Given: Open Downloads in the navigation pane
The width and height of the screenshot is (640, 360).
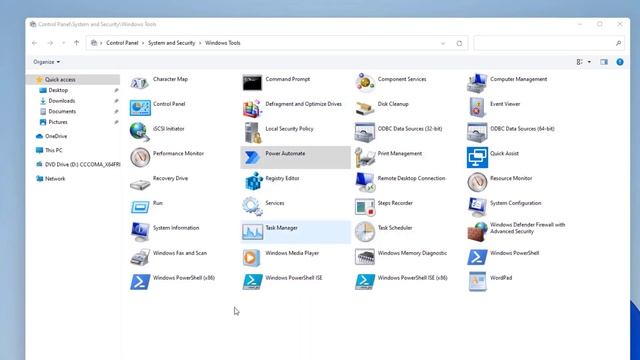Looking at the screenshot, I should 62,101.
